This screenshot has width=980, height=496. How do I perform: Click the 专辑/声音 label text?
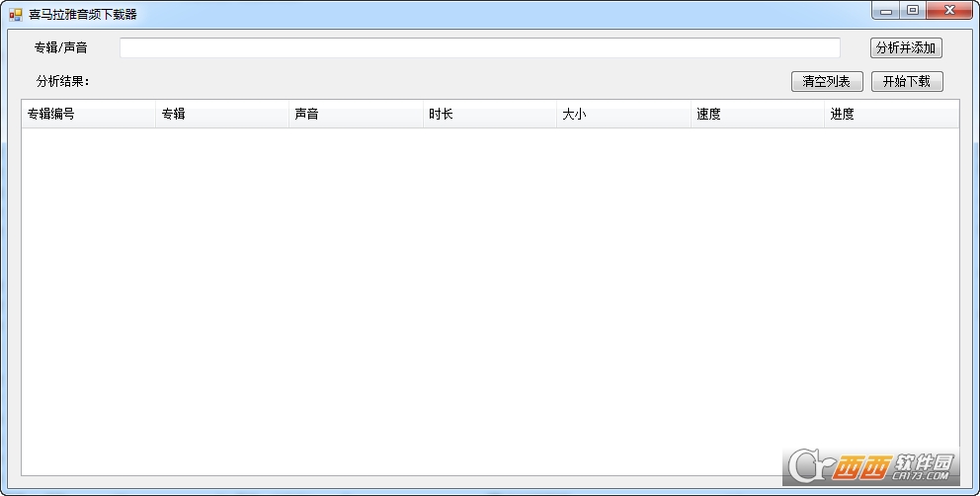(x=60, y=47)
